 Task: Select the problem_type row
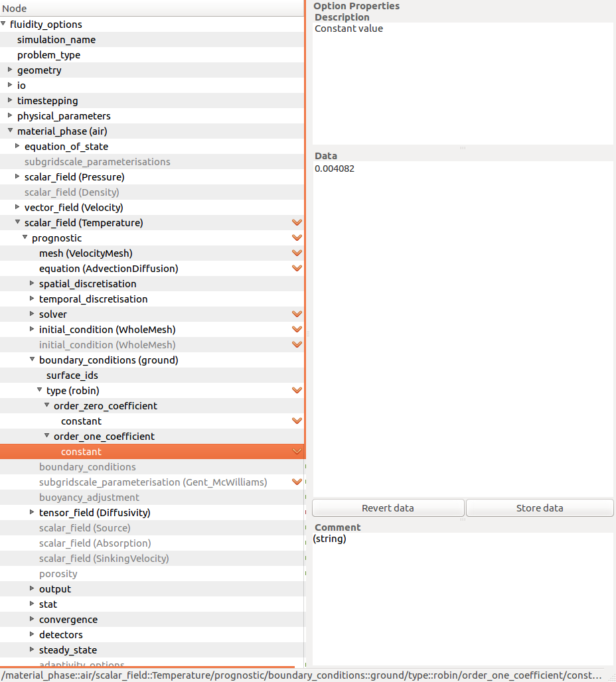pyautogui.click(x=152, y=55)
